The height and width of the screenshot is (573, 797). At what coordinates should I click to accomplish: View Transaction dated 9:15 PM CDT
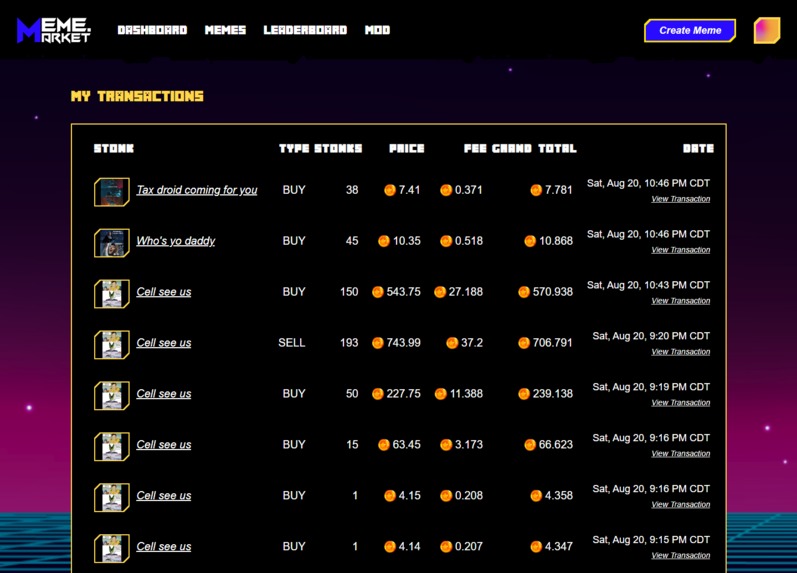681,555
